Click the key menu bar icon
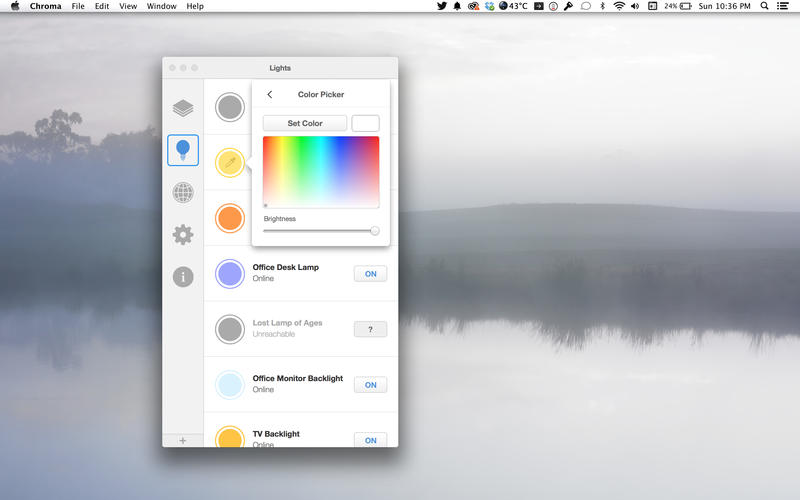The width and height of the screenshot is (800, 500). 568,6
